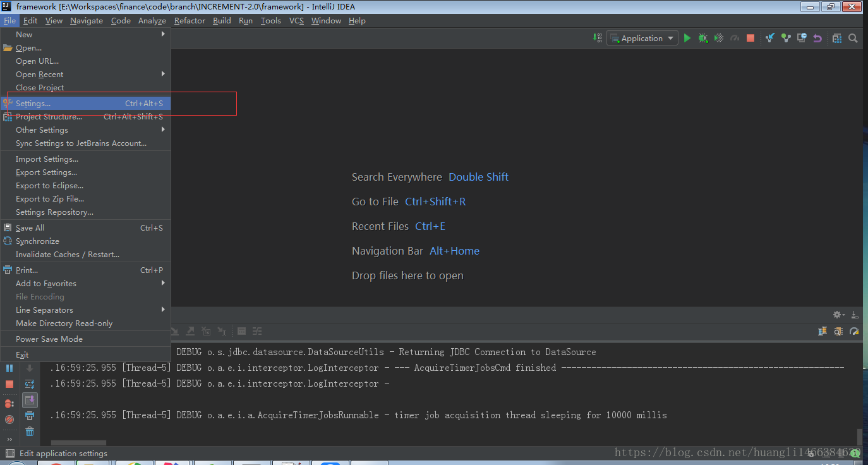The width and height of the screenshot is (868, 465).
Task: Expand the Open Recent submenu
Action: (85, 74)
